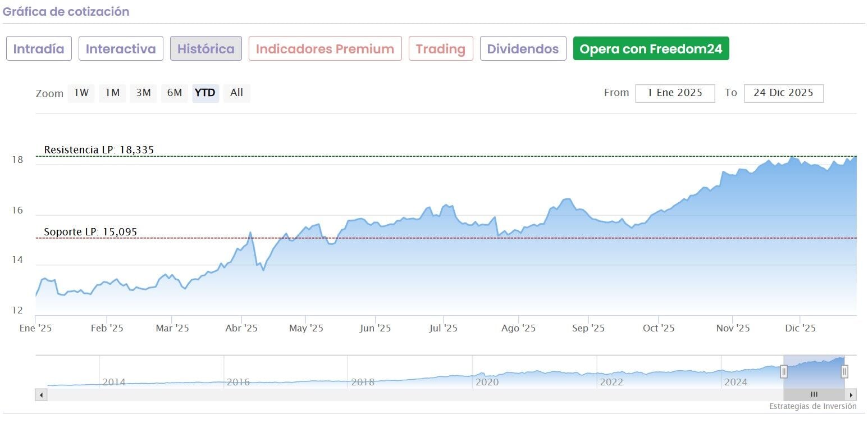Select the 1W zoom range

click(x=81, y=93)
